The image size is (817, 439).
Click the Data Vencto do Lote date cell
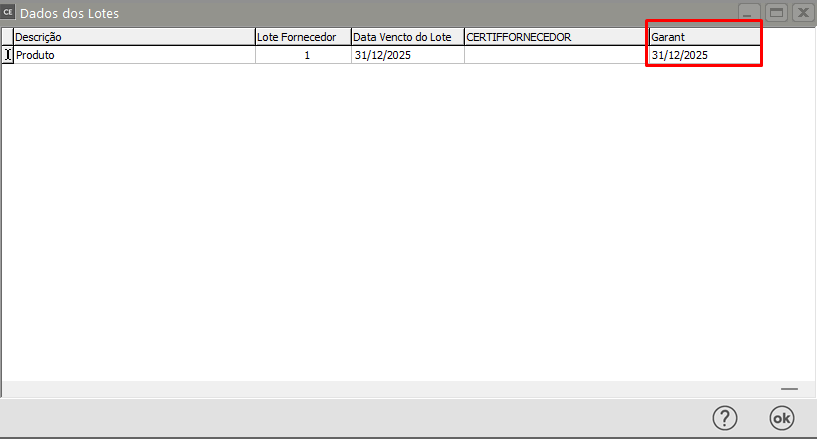pos(407,56)
